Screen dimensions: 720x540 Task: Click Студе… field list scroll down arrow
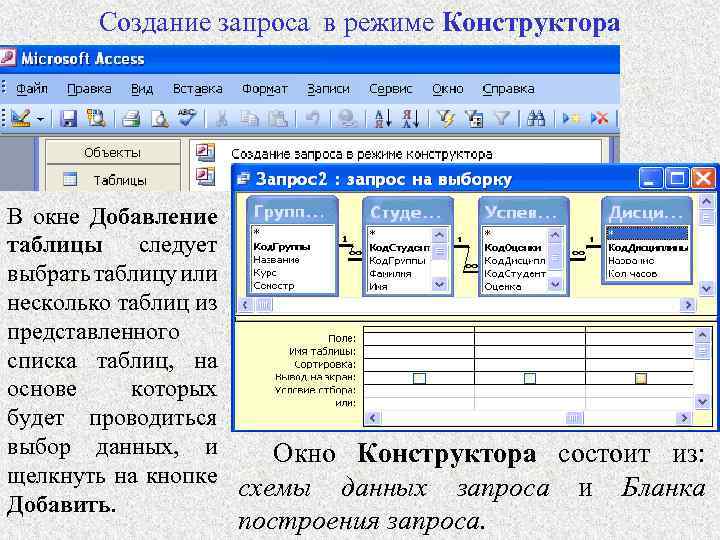click(x=439, y=285)
